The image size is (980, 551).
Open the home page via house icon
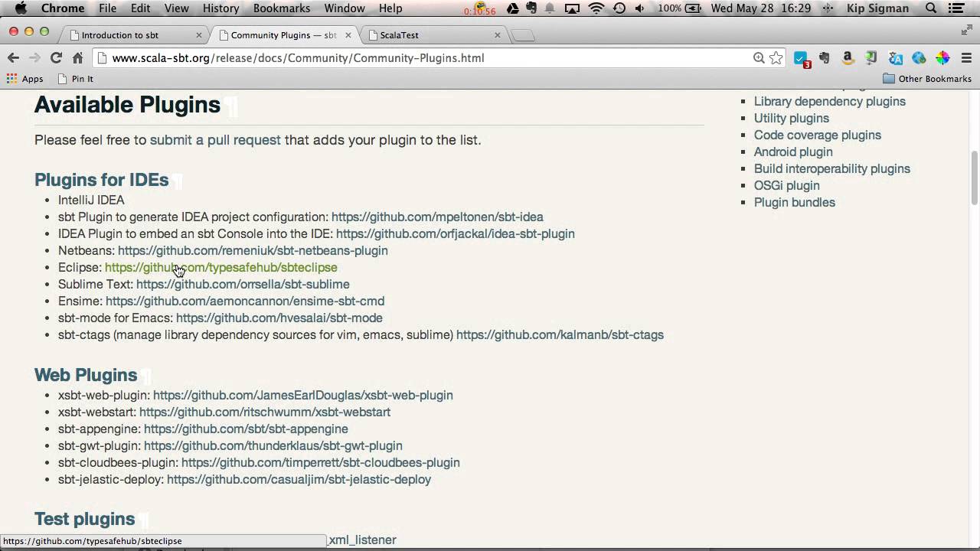[77, 58]
